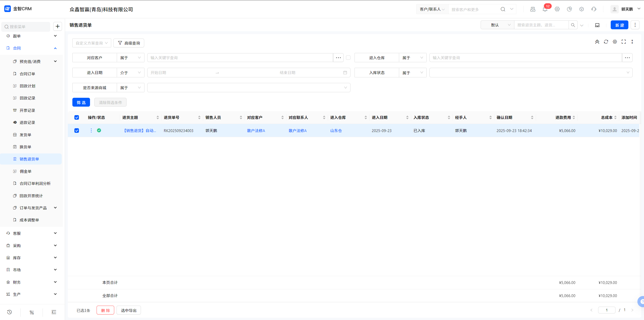Open 合同订单 menu item
This screenshot has width=644, height=320.
point(27,74)
